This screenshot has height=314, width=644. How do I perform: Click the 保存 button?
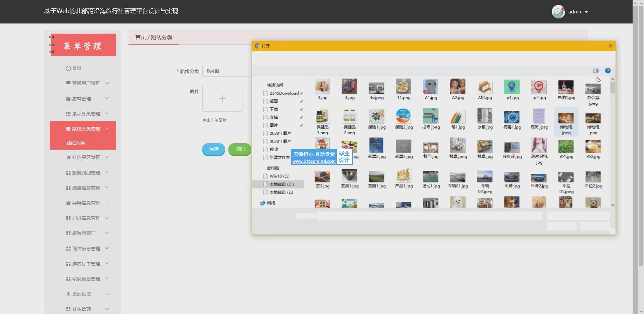pos(214,149)
